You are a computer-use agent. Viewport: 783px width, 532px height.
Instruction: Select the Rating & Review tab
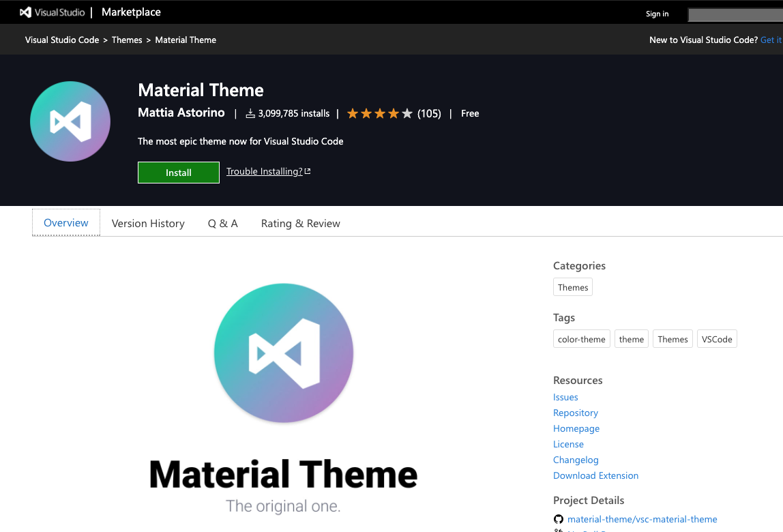(x=300, y=223)
